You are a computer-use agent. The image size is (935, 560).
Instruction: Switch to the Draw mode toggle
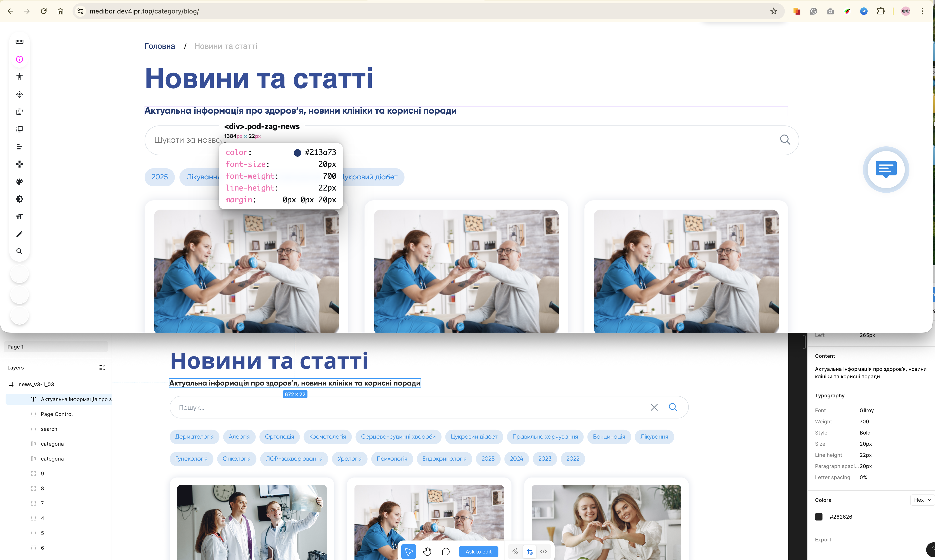[515, 552]
